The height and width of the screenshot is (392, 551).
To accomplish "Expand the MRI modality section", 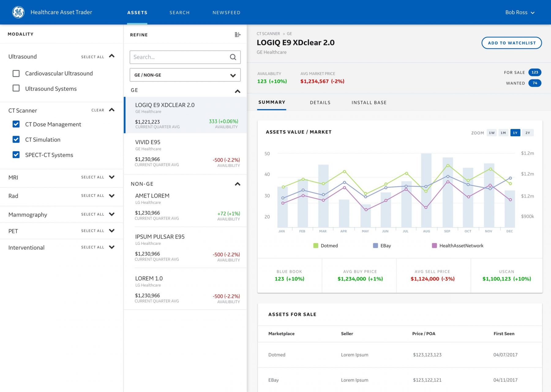I will coord(112,177).
